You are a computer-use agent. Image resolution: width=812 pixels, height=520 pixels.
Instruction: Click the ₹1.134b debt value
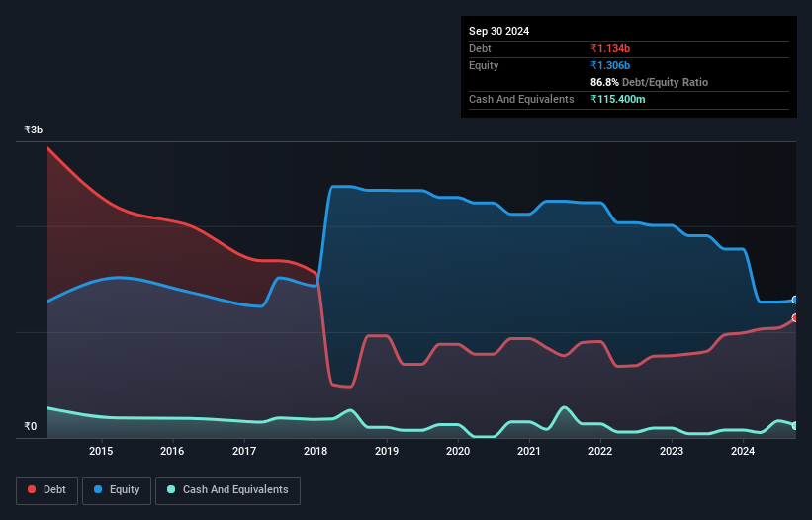tap(610, 48)
